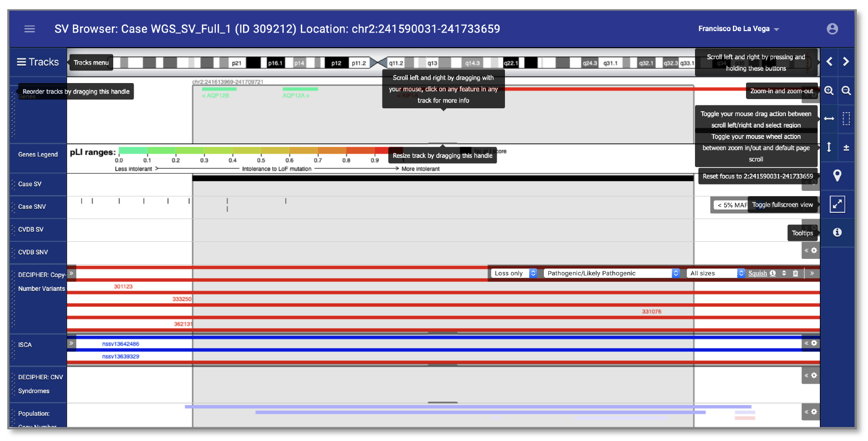The height and width of the screenshot is (441, 868).
Task: Select the CVDB SV track label
Action: point(31,230)
